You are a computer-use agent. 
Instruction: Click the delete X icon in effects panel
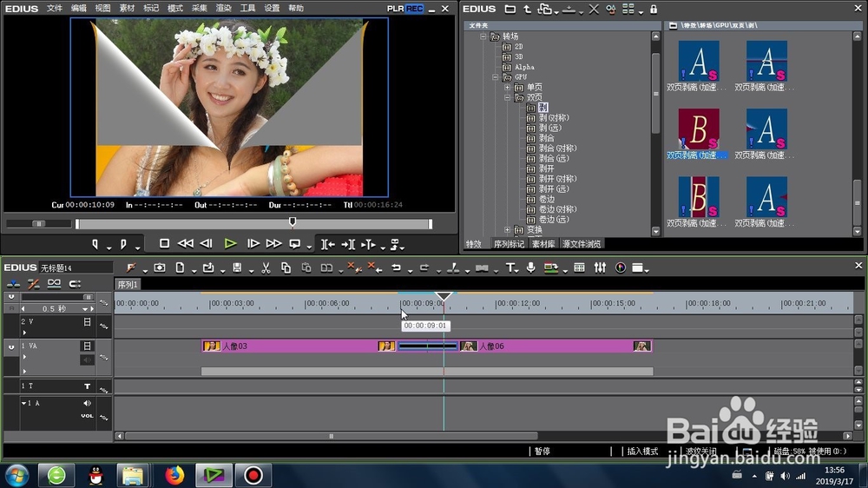(x=594, y=10)
